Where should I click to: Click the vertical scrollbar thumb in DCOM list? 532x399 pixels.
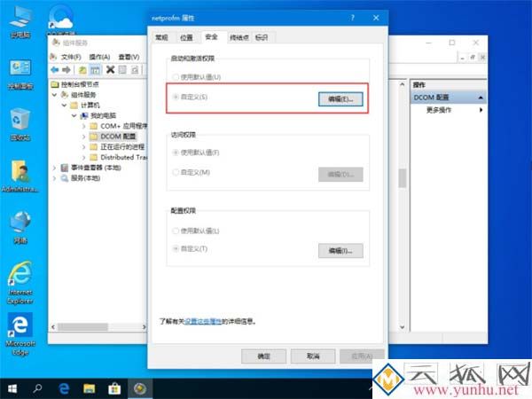402,178
